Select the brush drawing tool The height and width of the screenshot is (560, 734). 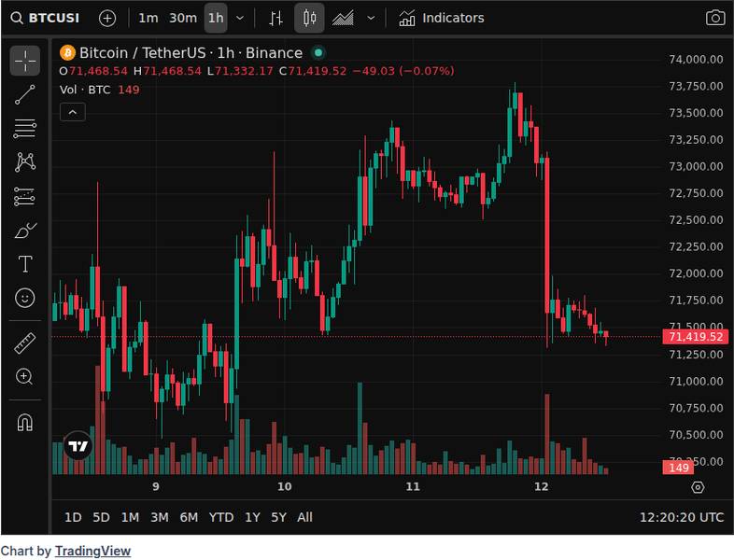tap(25, 231)
